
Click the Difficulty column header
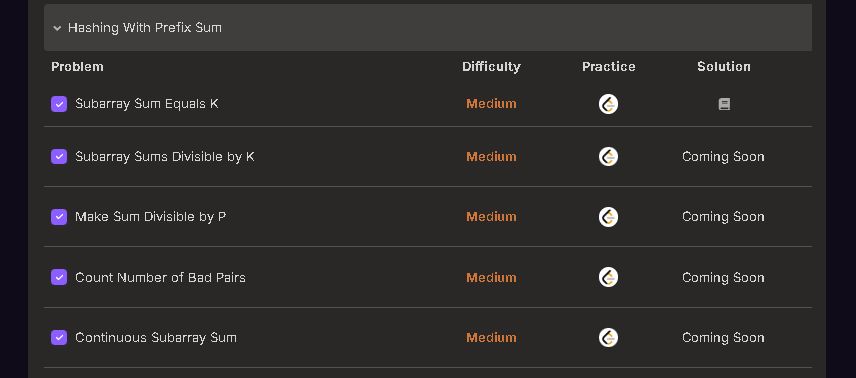[491, 67]
